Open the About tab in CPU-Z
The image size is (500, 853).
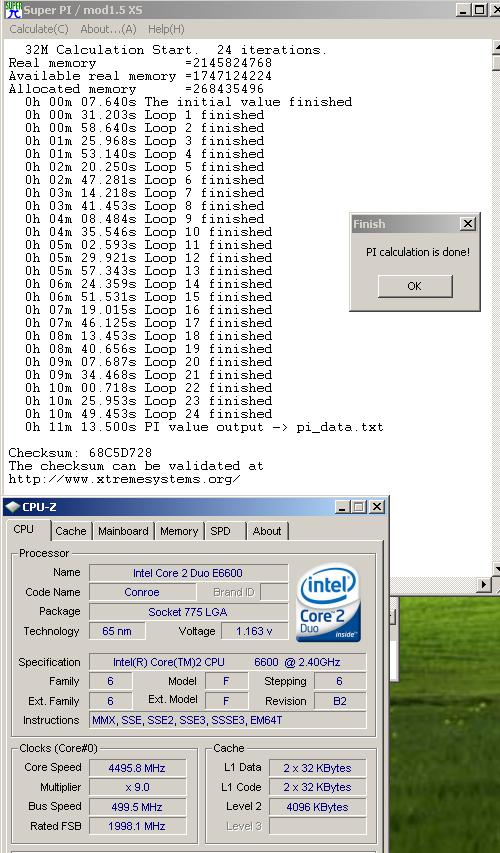pos(267,531)
